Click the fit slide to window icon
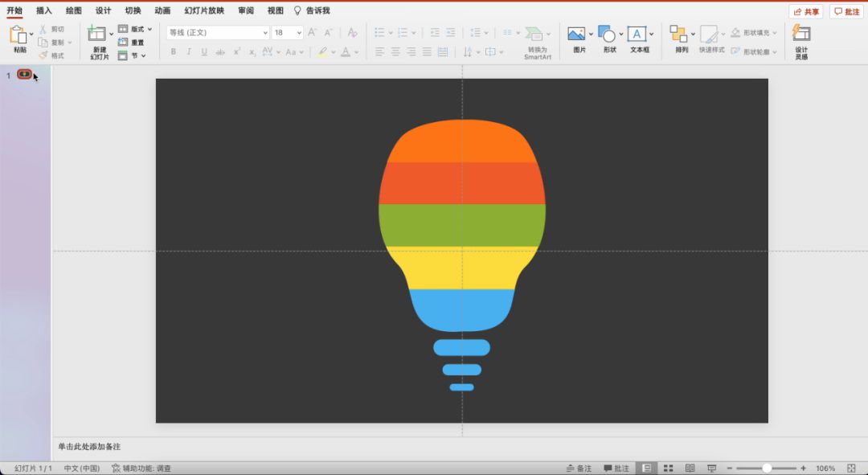Image resolution: width=868 pixels, height=475 pixels. (x=851, y=469)
